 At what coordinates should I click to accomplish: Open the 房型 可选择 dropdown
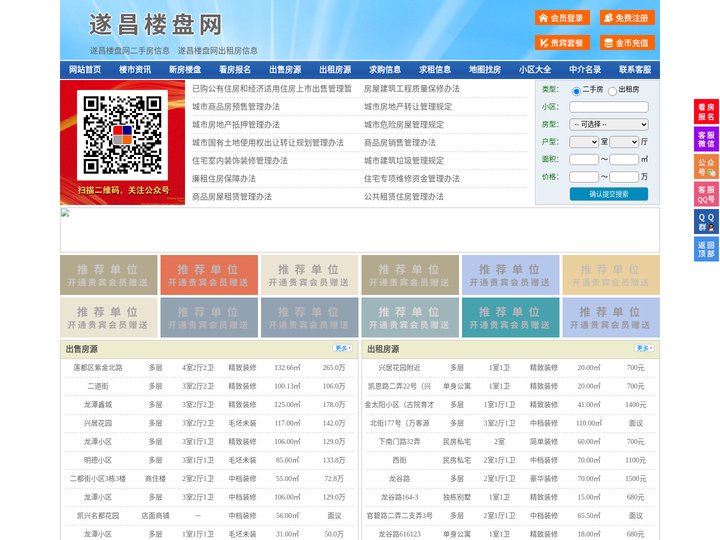point(609,124)
